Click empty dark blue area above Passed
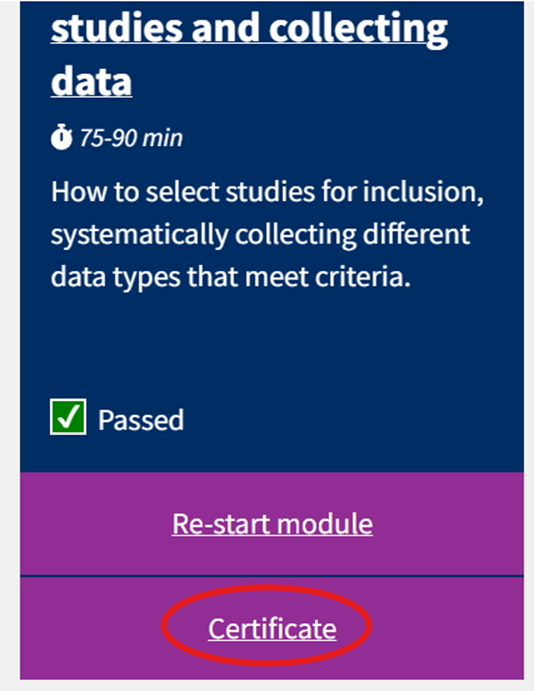 point(272,344)
